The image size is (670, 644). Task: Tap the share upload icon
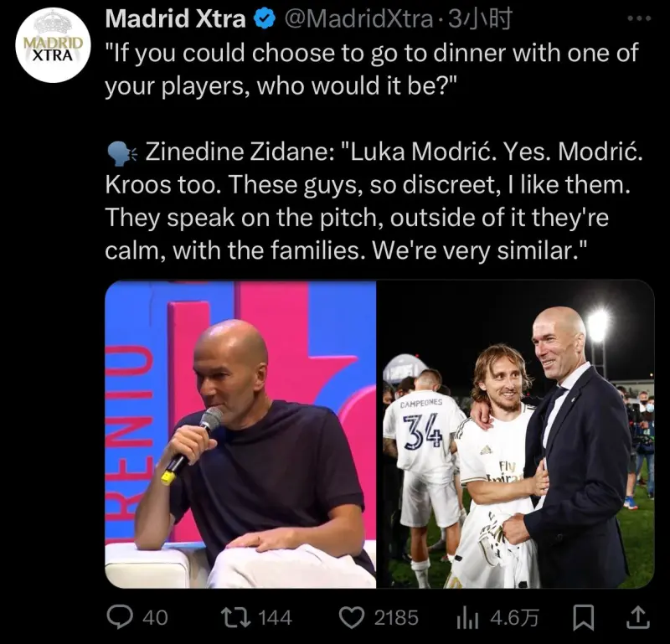coord(638,617)
